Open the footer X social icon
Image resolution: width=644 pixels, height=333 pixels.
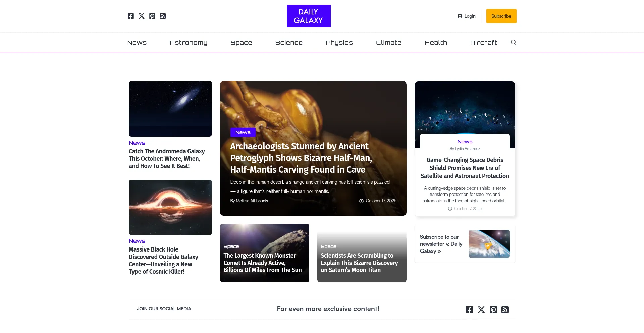point(481,310)
